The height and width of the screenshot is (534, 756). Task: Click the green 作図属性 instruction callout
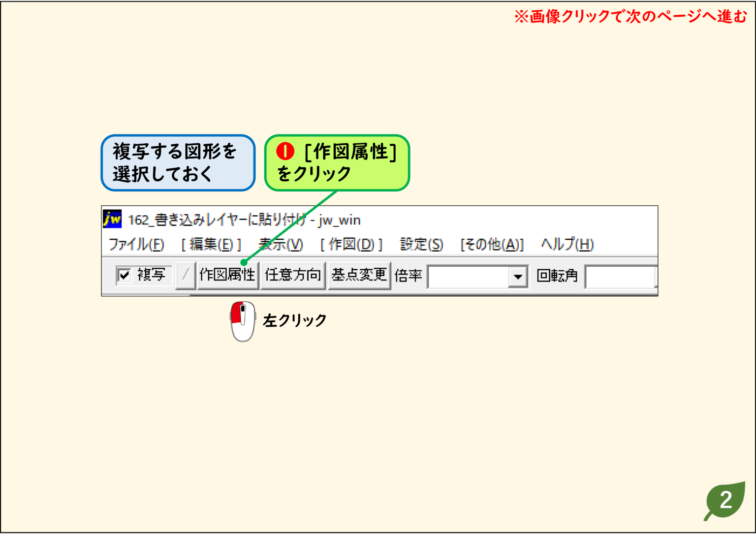pos(337,163)
